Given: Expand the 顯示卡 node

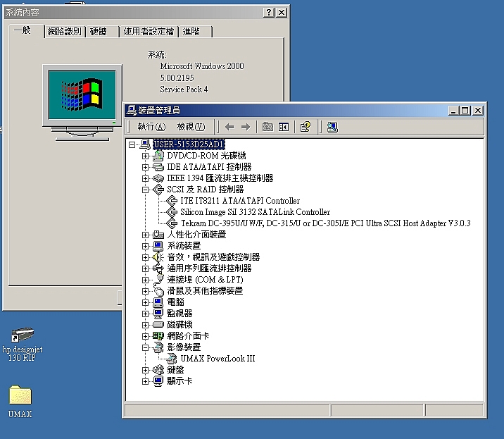Looking at the screenshot, I should [x=145, y=381].
